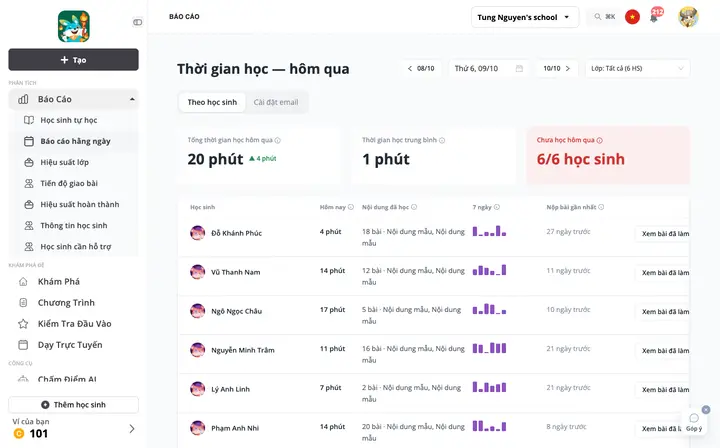Dismiss the Góp ý feedback widget
The image size is (720, 448).
click(x=706, y=409)
